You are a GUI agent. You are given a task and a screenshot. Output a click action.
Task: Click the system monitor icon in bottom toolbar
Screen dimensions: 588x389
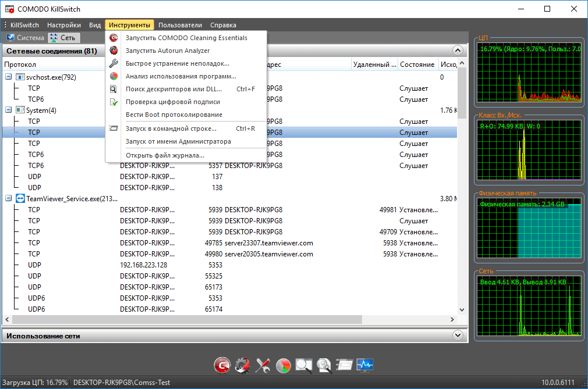pos(365,365)
